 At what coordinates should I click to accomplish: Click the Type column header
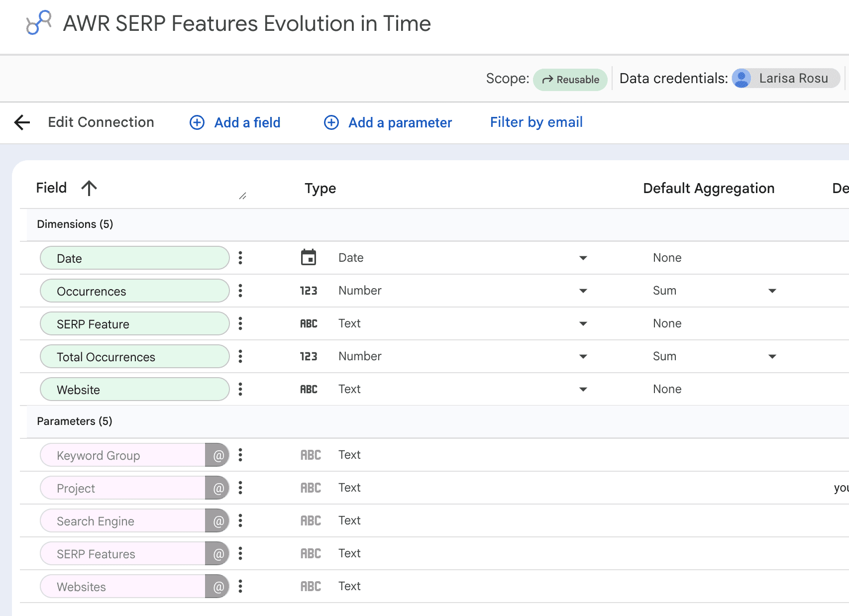[320, 189]
